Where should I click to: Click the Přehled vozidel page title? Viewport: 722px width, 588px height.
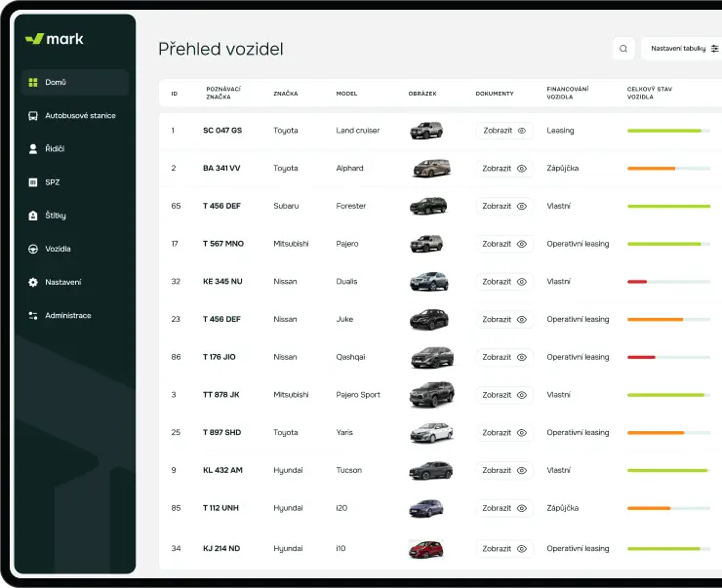pyautogui.click(x=221, y=49)
